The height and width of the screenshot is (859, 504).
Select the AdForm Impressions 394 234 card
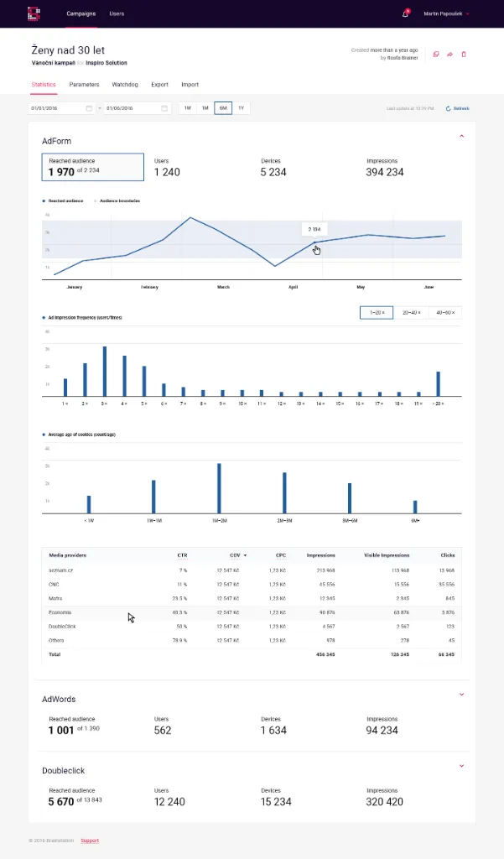tap(385, 168)
